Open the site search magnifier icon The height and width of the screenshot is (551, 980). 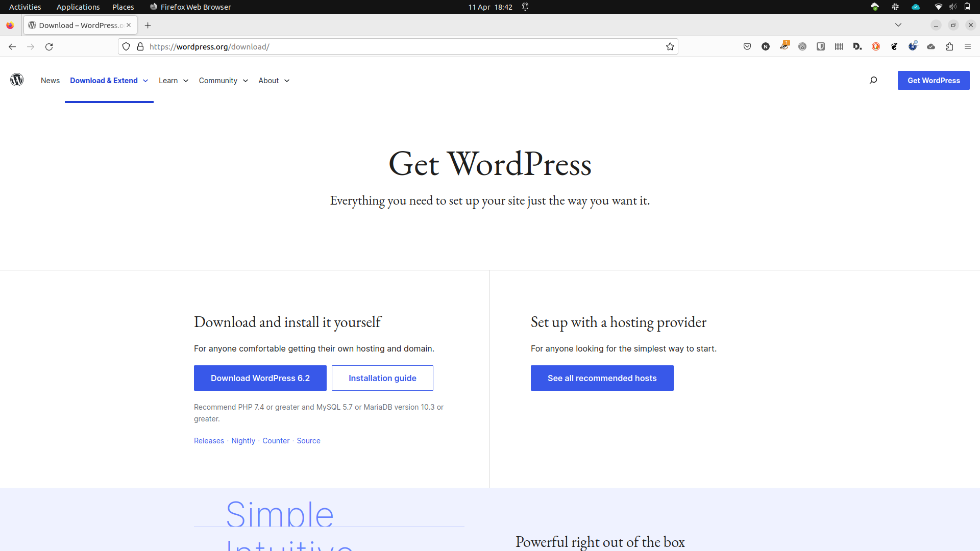click(x=873, y=80)
